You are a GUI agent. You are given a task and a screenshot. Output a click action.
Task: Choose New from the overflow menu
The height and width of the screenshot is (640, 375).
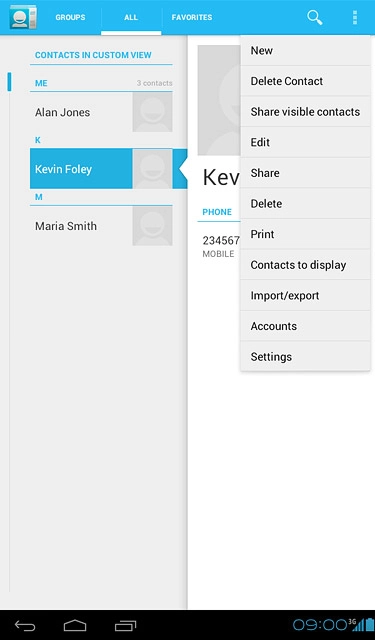pos(305,51)
